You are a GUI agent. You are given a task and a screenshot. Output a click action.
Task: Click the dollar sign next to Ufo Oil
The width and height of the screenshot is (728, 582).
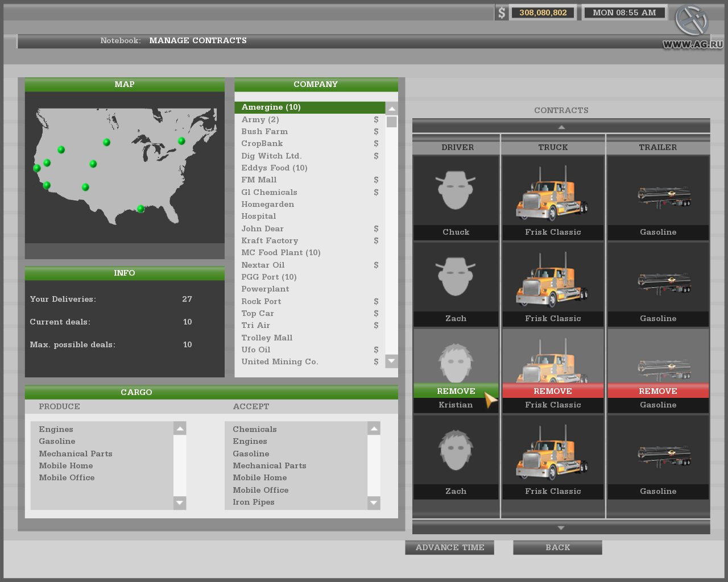(376, 350)
